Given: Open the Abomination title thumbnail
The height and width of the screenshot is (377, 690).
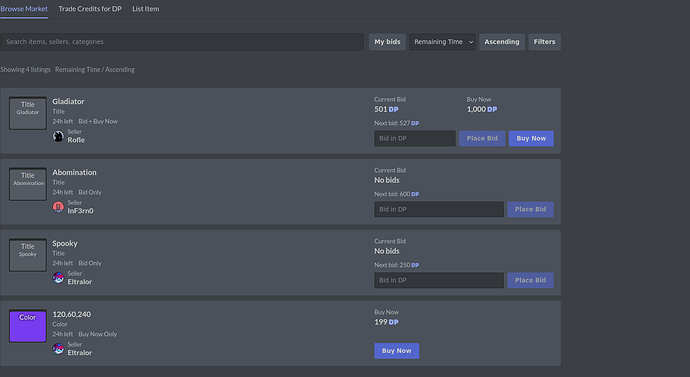Looking at the screenshot, I should [28, 184].
